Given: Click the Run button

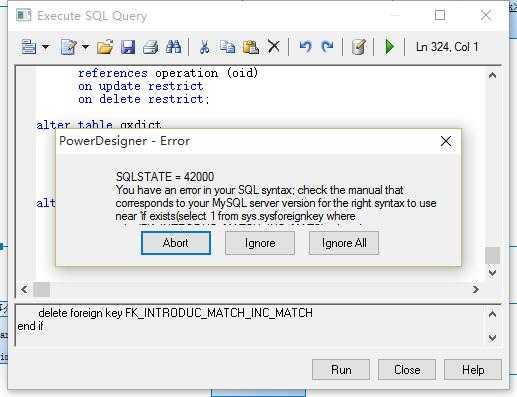Looking at the screenshot, I should (341, 370).
